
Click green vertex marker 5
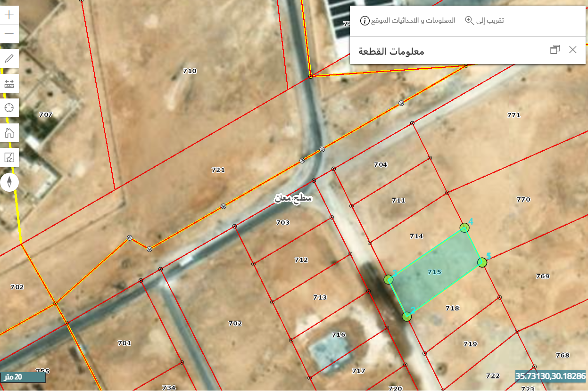[482, 262]
